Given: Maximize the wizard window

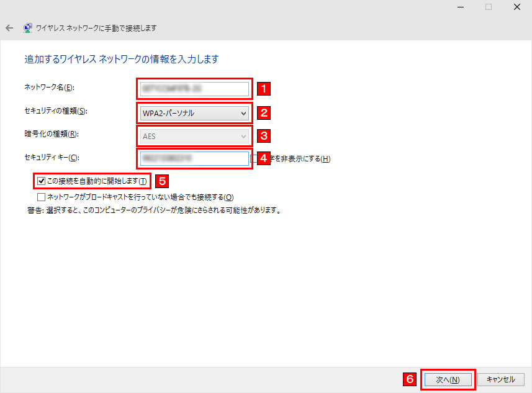Looking at the screenshot, I should coord(489,7).
